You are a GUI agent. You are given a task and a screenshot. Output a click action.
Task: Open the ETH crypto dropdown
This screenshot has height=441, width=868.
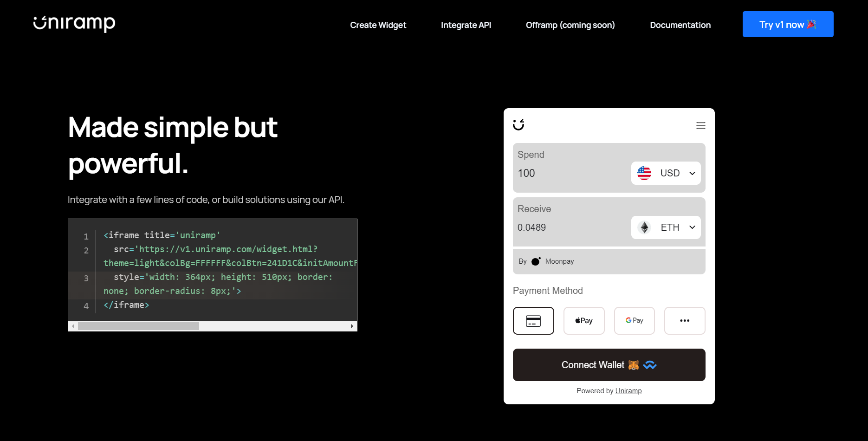(666, 227)
